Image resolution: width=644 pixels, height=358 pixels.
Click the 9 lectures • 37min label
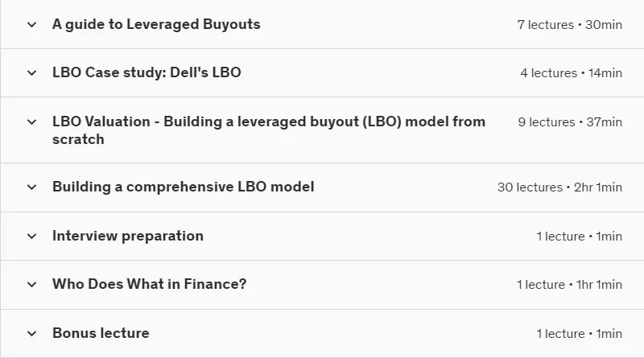pos(570,122)
